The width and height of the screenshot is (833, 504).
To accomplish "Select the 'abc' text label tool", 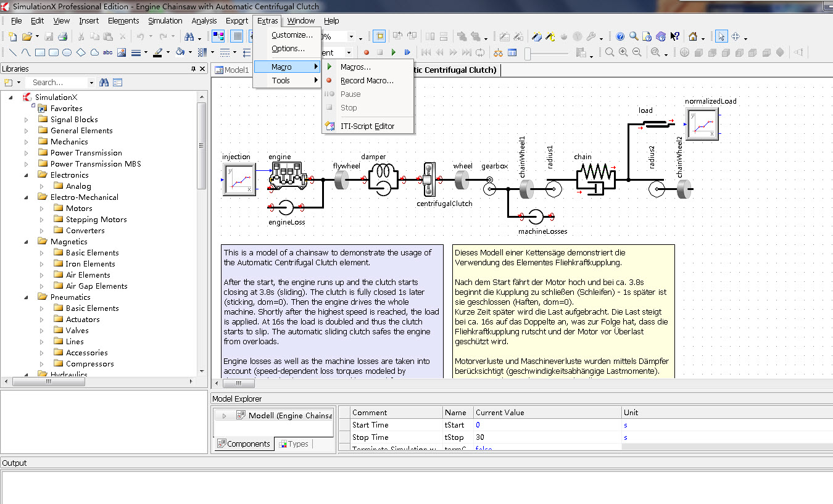I will click(x=108, y=52).
